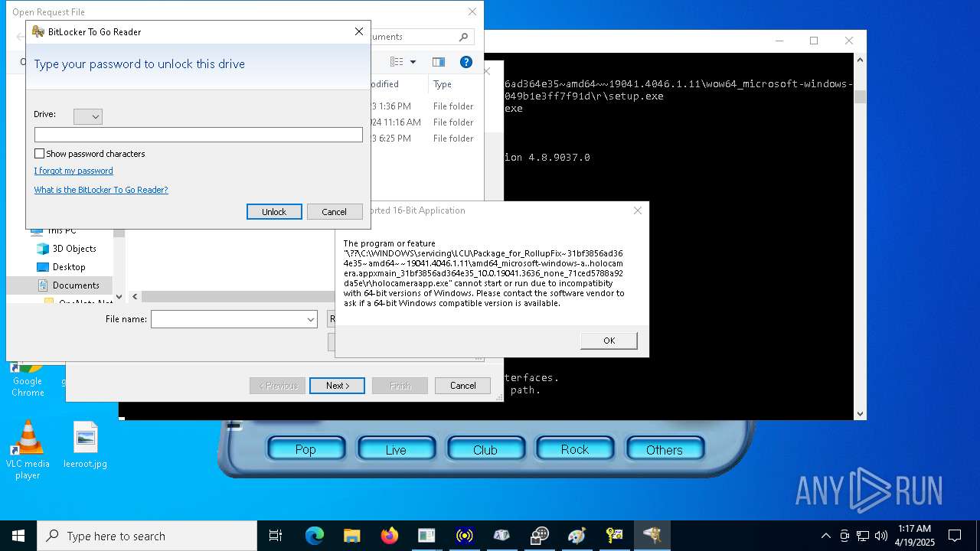
Task: Close the Unsupported 16-Bit Application dialog
Action: click(637, 210)
